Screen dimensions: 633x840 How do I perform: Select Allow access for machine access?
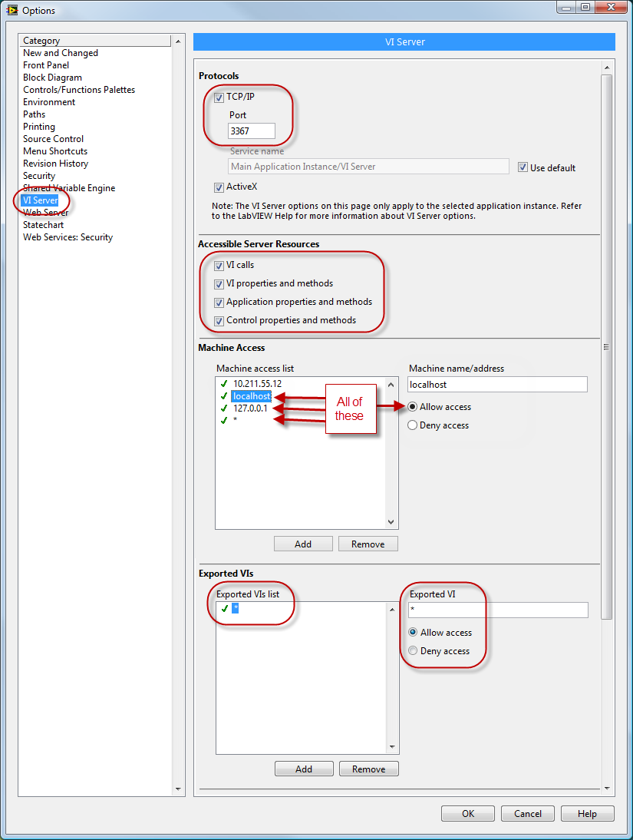[412, 407]
